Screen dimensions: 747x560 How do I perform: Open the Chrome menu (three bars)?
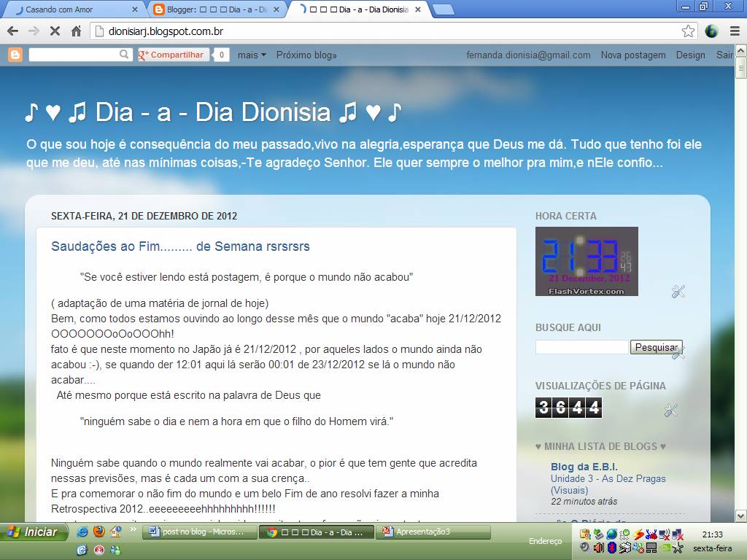tap(735, 31)
